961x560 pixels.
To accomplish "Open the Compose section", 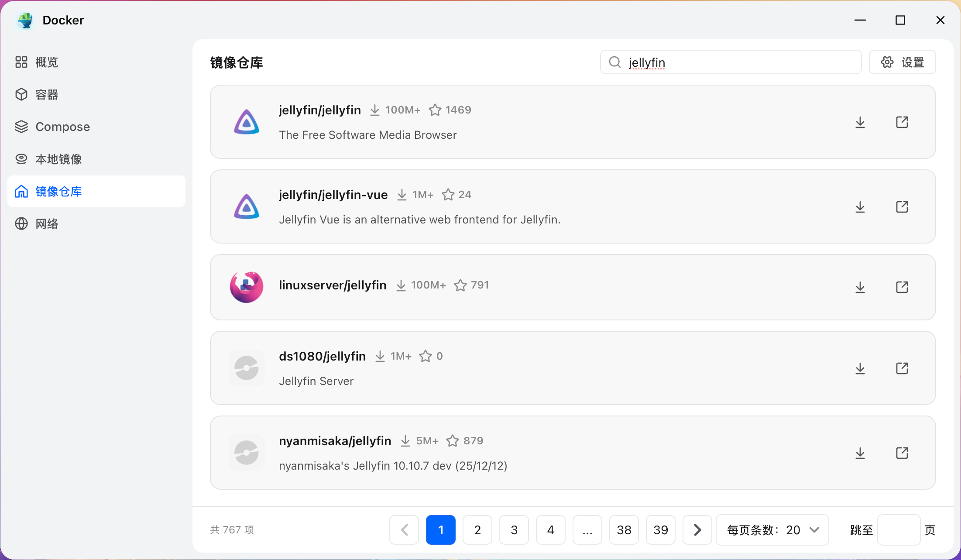I will click(62, 127).
